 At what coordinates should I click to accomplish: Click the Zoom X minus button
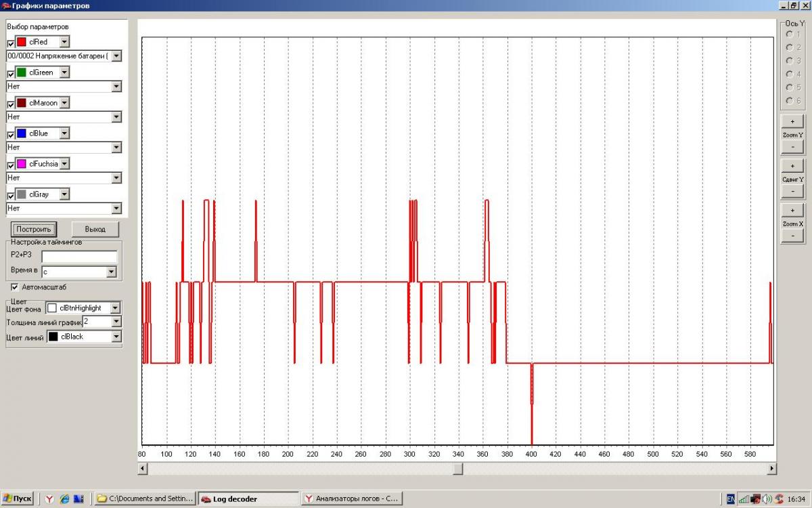pyautogui.click(x=792, y=236)
